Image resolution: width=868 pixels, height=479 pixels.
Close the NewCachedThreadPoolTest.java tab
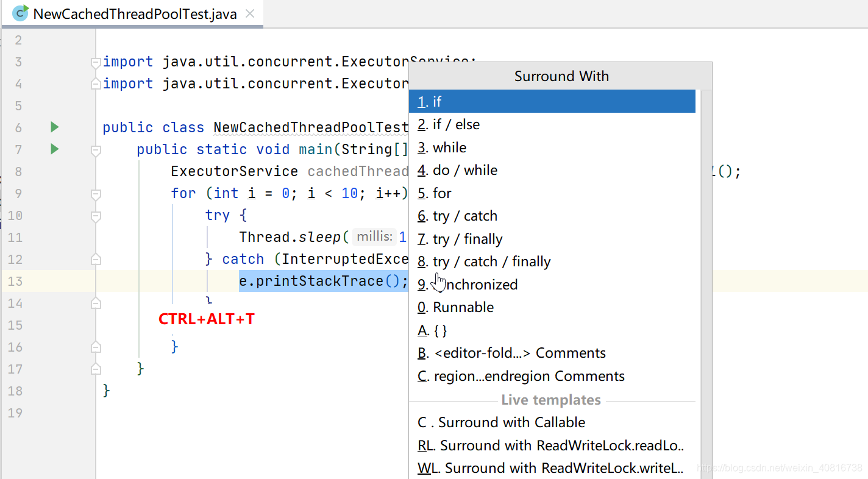click(x=250, y=13)
